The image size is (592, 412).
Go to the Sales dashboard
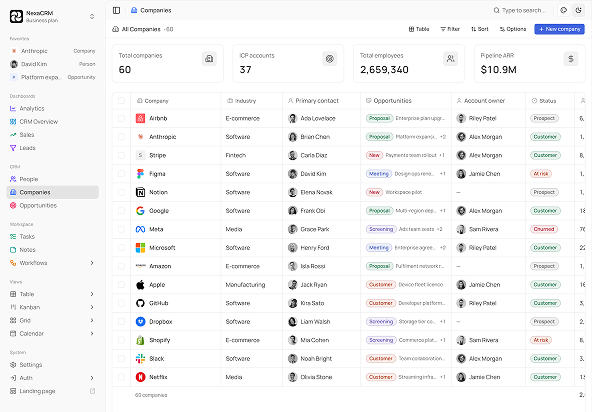click(x=52, y=134)
